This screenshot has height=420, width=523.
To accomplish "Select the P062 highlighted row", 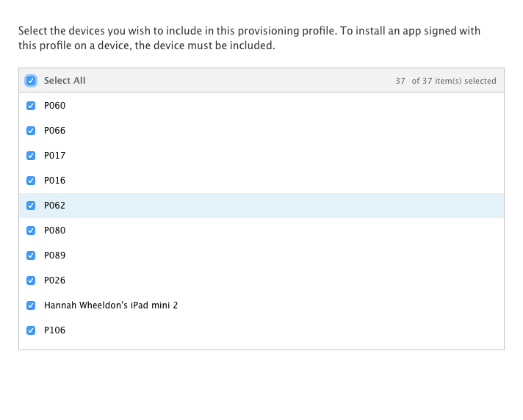I will (261, 206).
